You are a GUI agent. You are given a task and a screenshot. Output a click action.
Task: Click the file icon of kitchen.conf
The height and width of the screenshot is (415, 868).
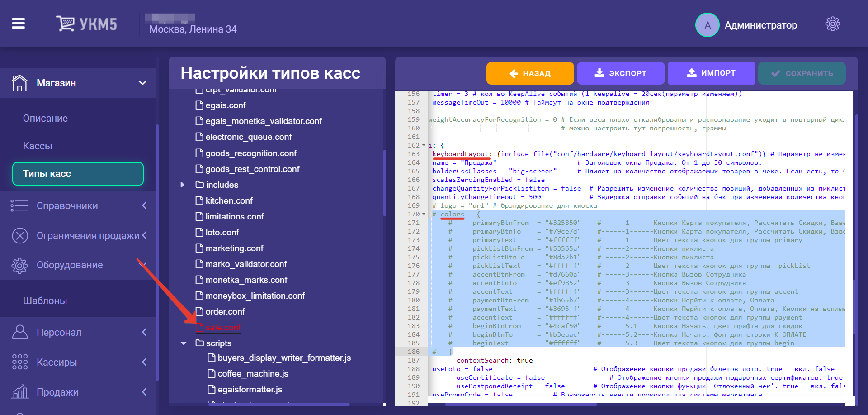[x=199, y=200]
